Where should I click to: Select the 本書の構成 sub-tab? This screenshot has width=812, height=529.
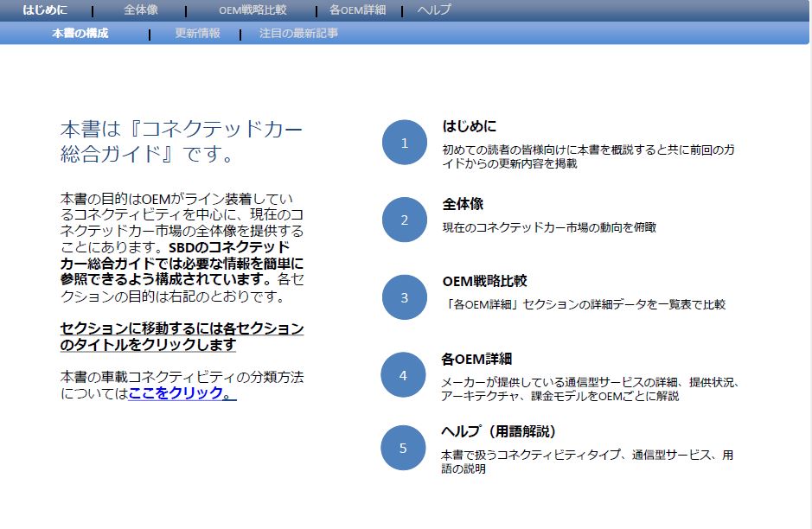click(80, 33)
